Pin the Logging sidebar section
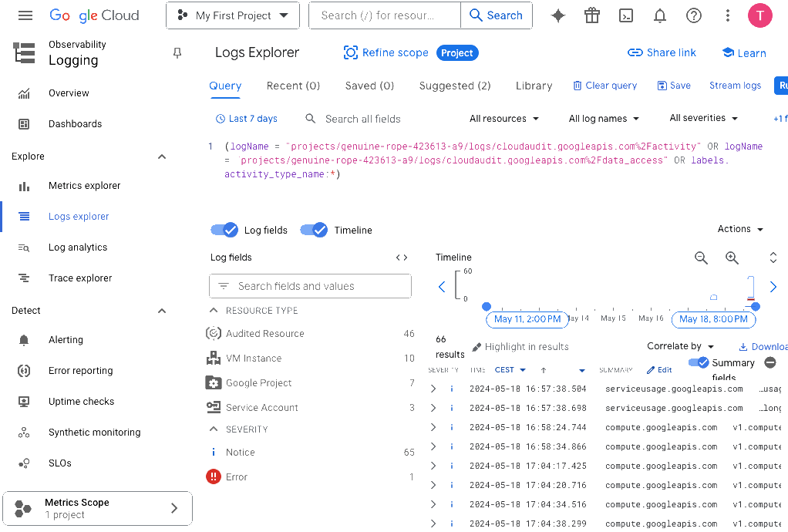788x532 pixels. coord(177,52)
